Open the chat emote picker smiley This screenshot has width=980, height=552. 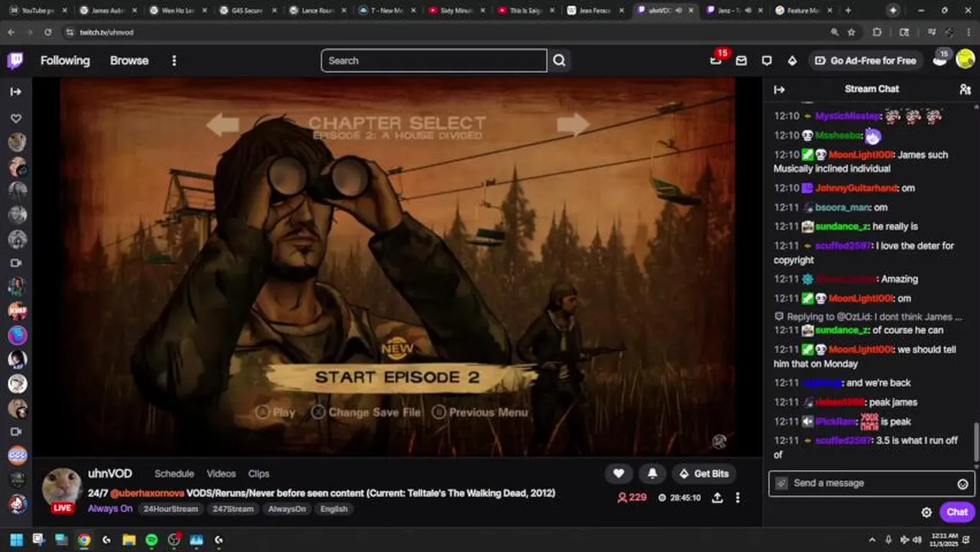(x=962, y=484)
